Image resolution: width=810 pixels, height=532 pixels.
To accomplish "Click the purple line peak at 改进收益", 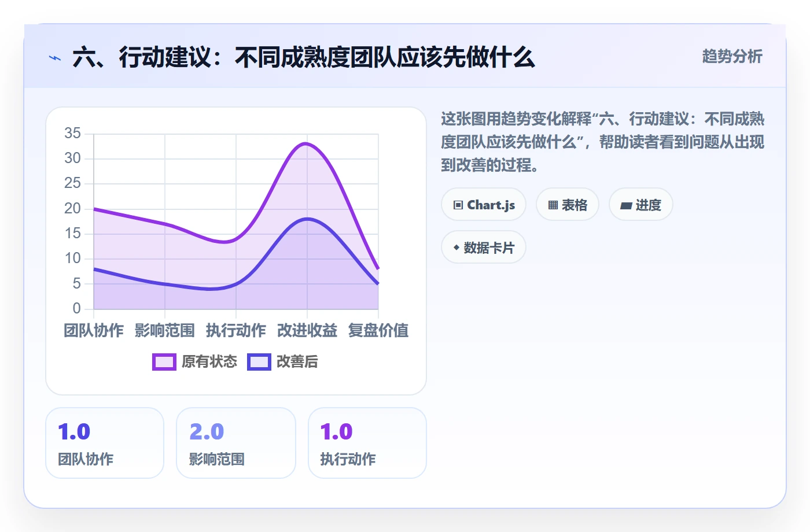I will (x=306, y=143).
